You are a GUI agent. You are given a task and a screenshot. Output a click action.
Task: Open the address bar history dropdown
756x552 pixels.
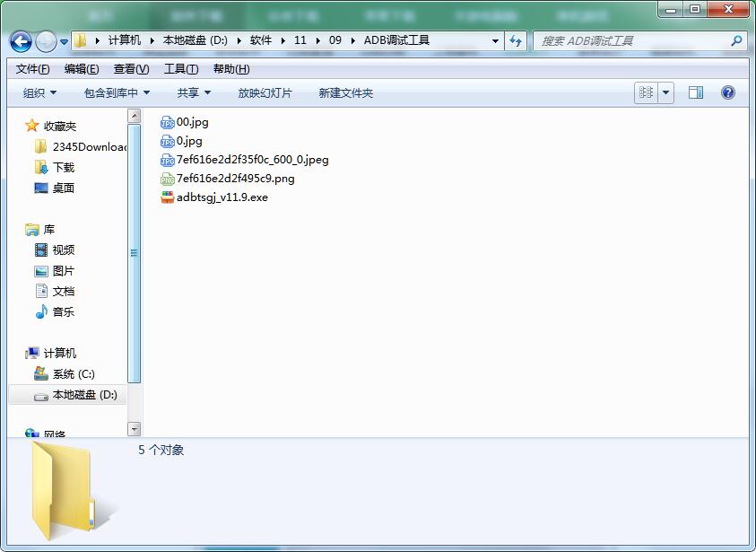point(495,41)
